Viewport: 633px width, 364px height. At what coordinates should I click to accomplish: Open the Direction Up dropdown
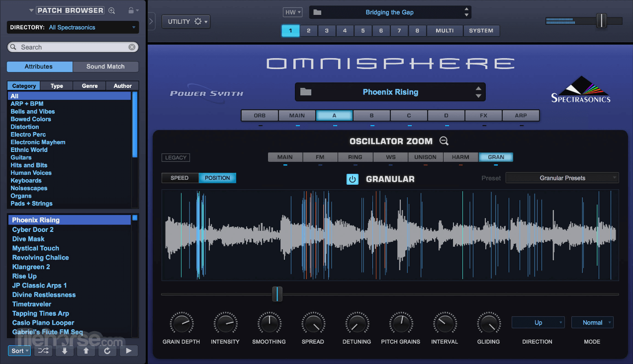tap(538, 323)
